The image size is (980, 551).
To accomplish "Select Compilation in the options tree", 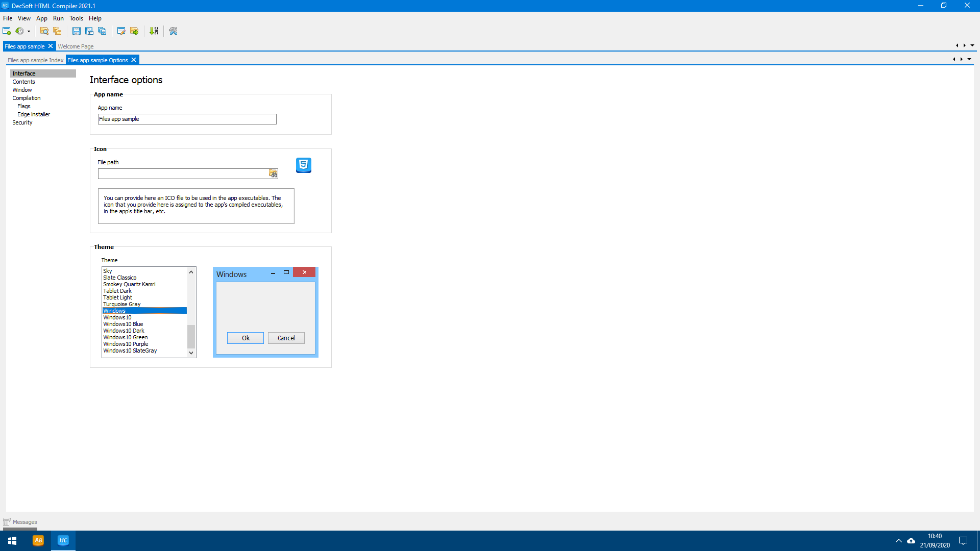I will [26, 98].
